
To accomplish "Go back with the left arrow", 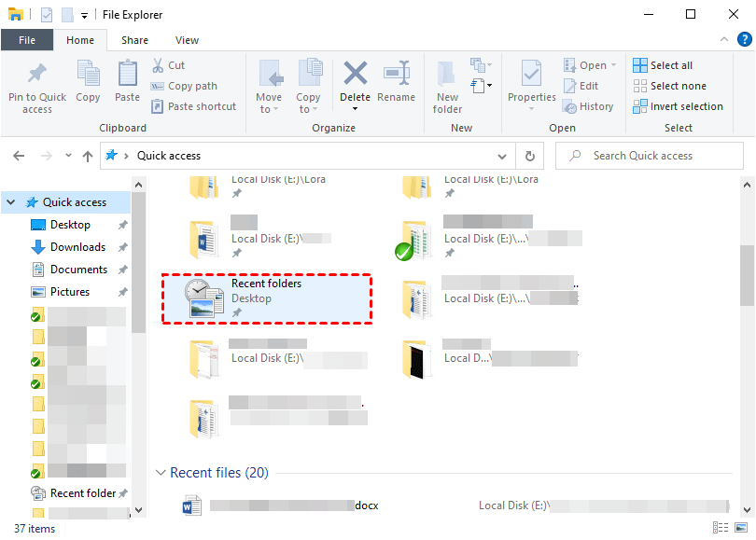I will tap(19, 156).
